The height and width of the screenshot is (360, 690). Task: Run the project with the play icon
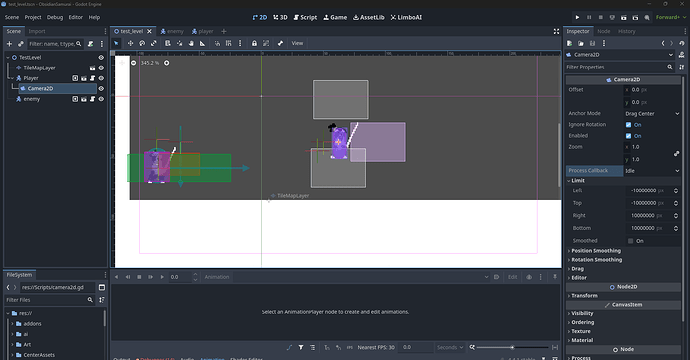point(577,17)
